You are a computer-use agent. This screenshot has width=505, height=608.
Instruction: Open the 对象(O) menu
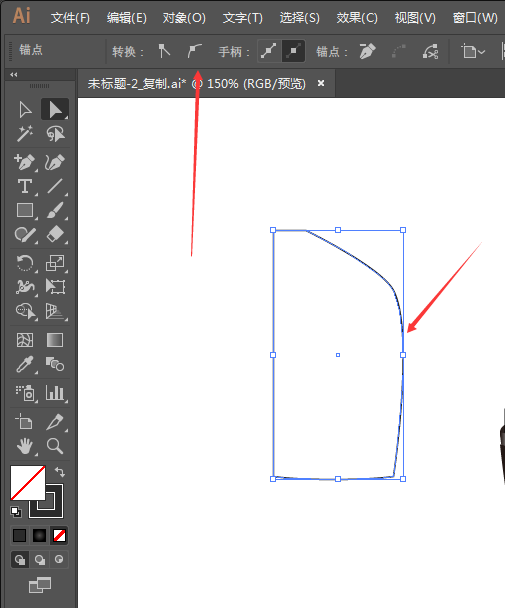coord(184,18)
